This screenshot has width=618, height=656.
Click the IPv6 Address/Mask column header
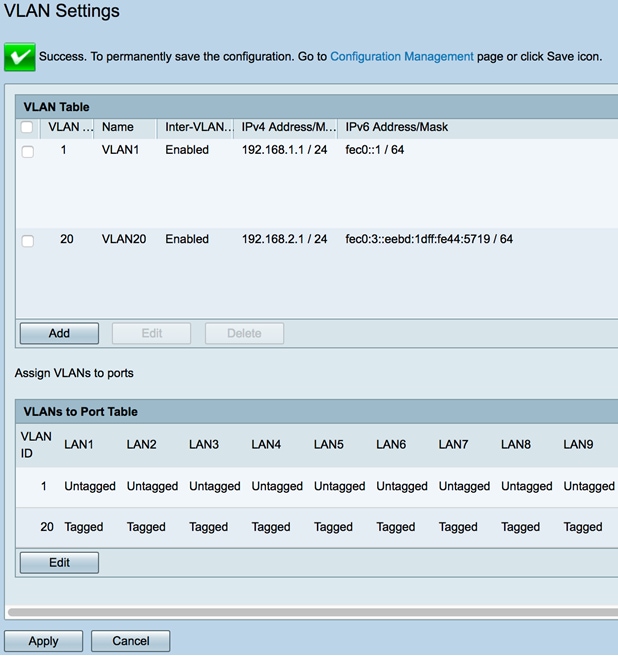tap(397, 127)
